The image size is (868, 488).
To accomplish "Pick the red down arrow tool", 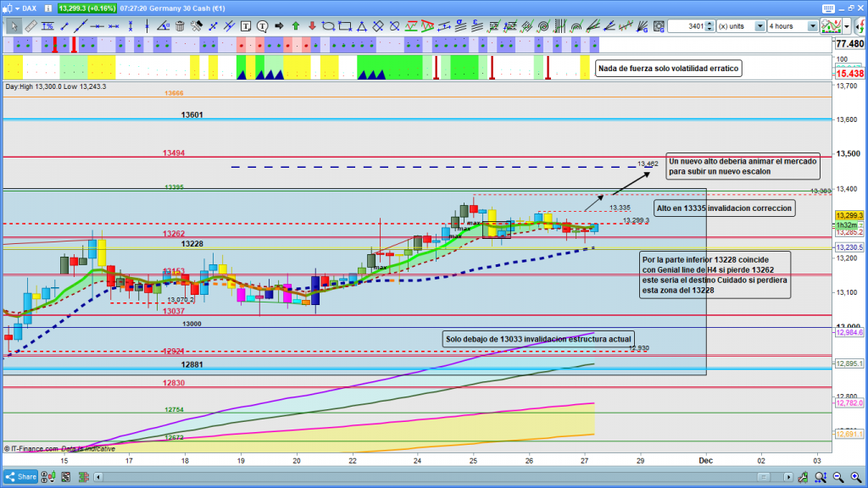I will tap(312, 26).
